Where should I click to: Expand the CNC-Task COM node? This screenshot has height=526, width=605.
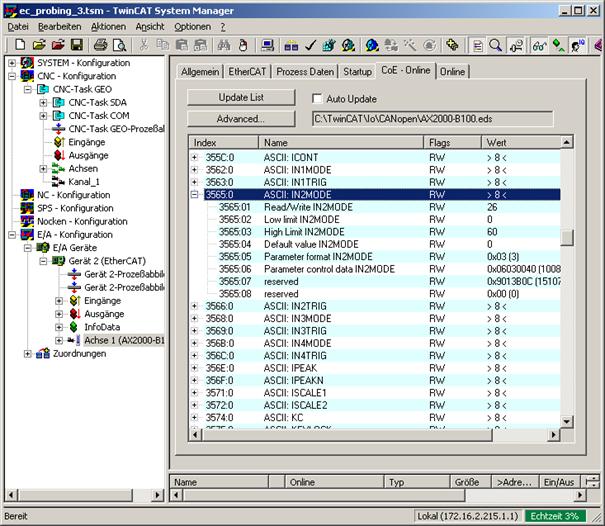click(43, 115)
